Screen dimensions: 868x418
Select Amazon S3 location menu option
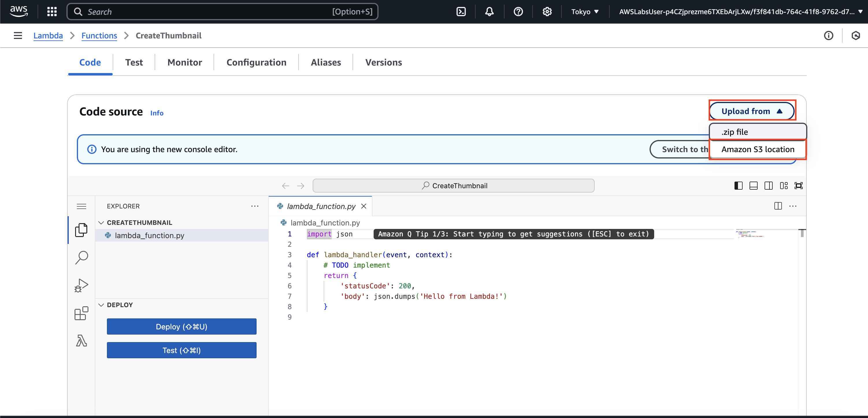point(758,150)
